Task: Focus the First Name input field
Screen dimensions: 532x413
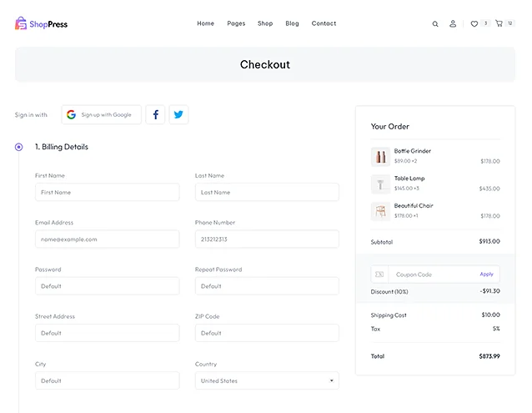Action: [x=108, y=192]
